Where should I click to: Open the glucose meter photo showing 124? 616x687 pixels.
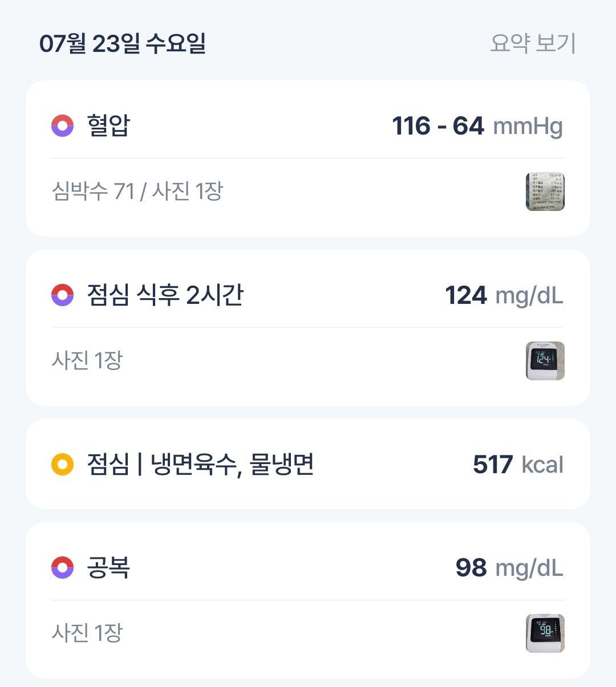click(545, 361)
